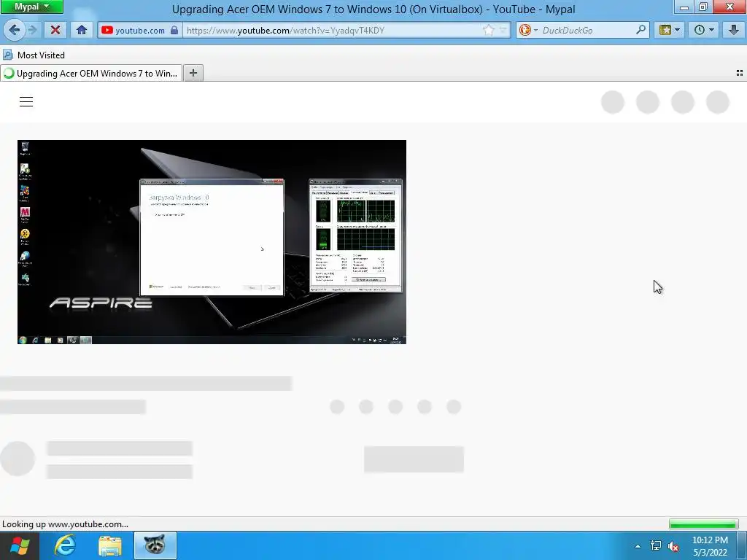747x560 pixels.
Task: Click the video player thumbnail
Action: click(212, 242)
